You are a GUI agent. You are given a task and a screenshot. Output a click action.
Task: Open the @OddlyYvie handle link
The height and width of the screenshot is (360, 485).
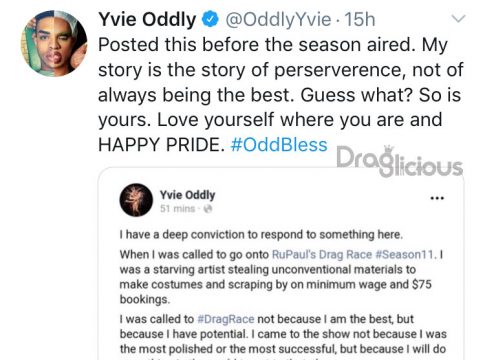pyautogui.click(x=278, y=20)
